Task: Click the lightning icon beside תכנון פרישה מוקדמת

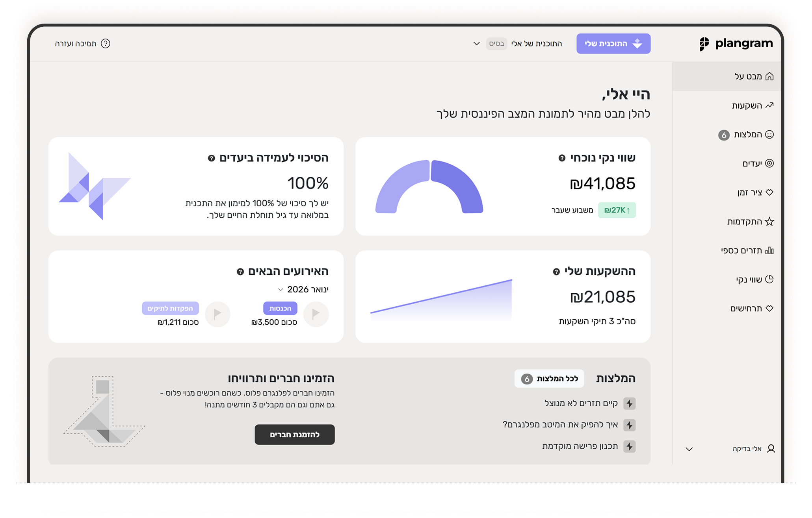Action: pos(630,446)
